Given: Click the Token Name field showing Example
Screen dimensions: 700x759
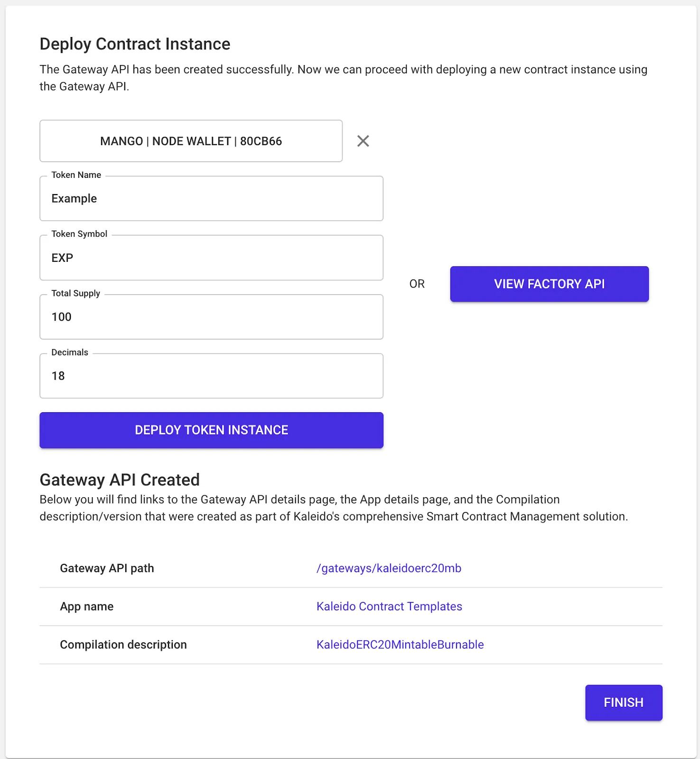Looking at the screenshot, I should tap(211, 198).
